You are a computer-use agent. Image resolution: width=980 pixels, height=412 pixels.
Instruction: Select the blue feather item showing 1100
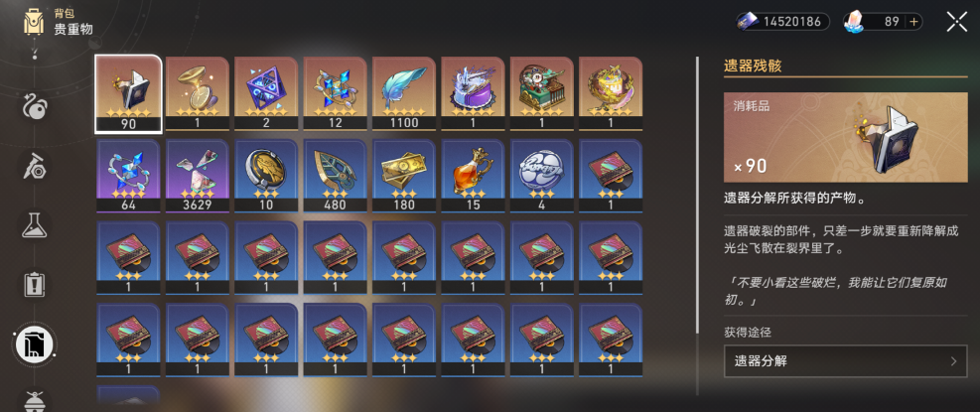coord(404,93)
